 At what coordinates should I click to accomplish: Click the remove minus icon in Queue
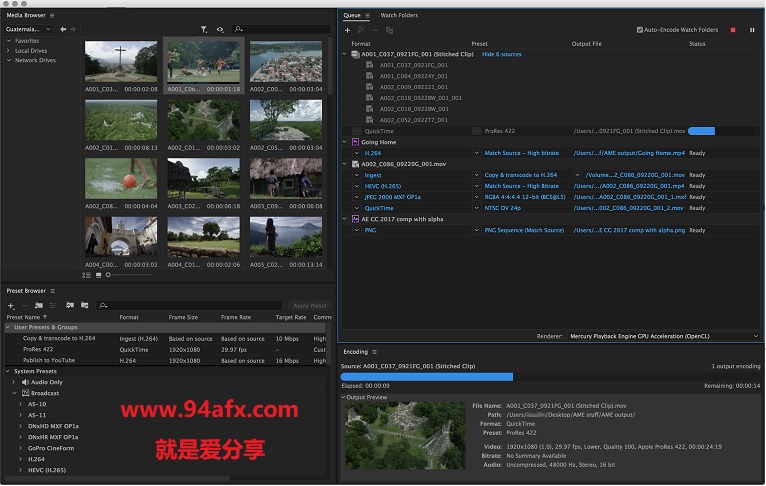click(375, 30)
